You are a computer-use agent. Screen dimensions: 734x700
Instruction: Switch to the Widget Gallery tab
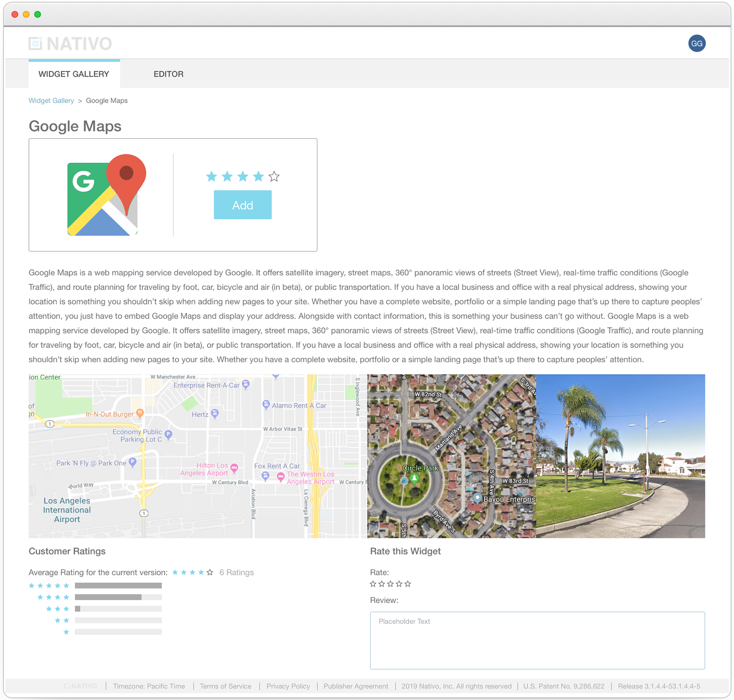[x=74, y=74]
